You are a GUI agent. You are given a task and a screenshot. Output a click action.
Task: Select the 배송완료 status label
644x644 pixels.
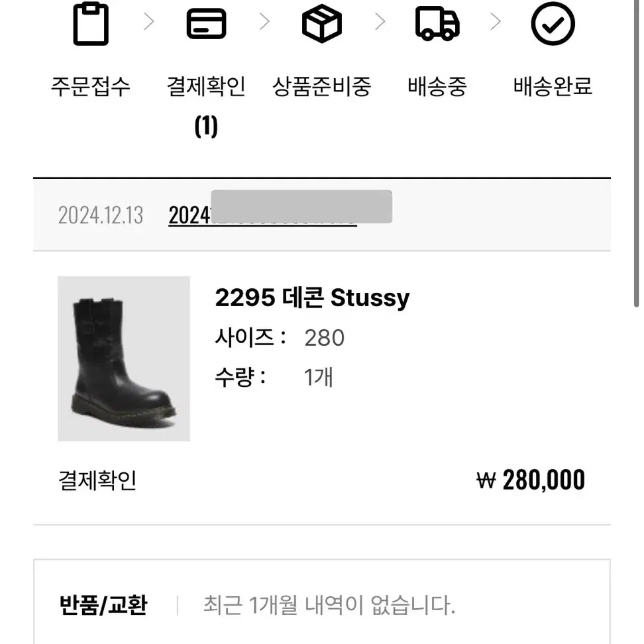[x=553, y=87]
